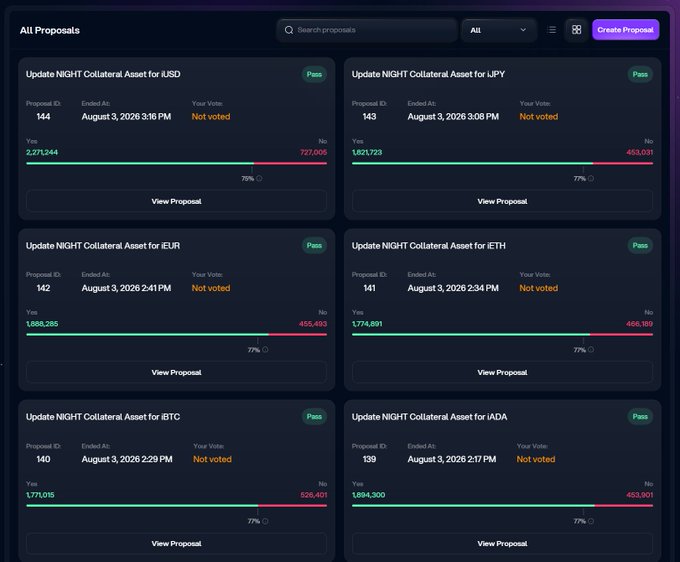Click vote progress bar on iEUR proposal

pyautogui.click(x=177, y=335)
